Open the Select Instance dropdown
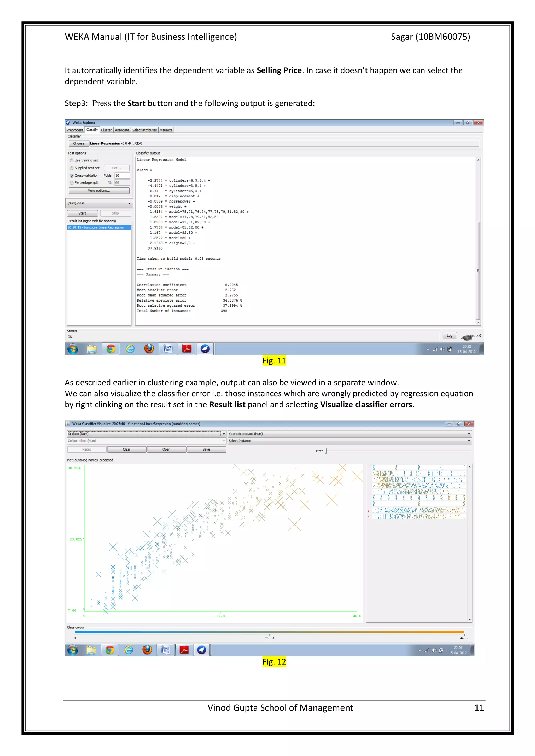The width and height of the screenshot is (535, 756). point(350,441)
